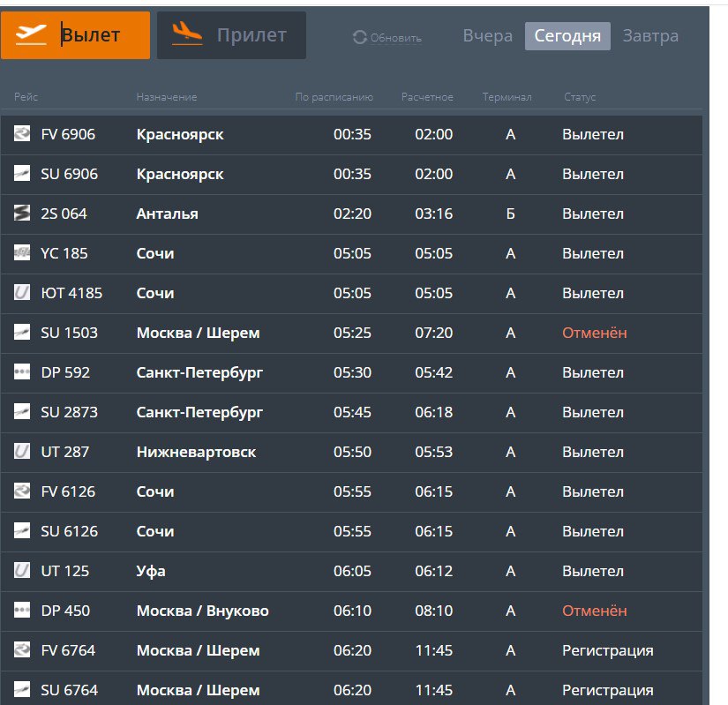Viewport: 728px width, 705px height.
Task: Show tomorrow's flights with Завтра
Action: (x=650, y=36)
